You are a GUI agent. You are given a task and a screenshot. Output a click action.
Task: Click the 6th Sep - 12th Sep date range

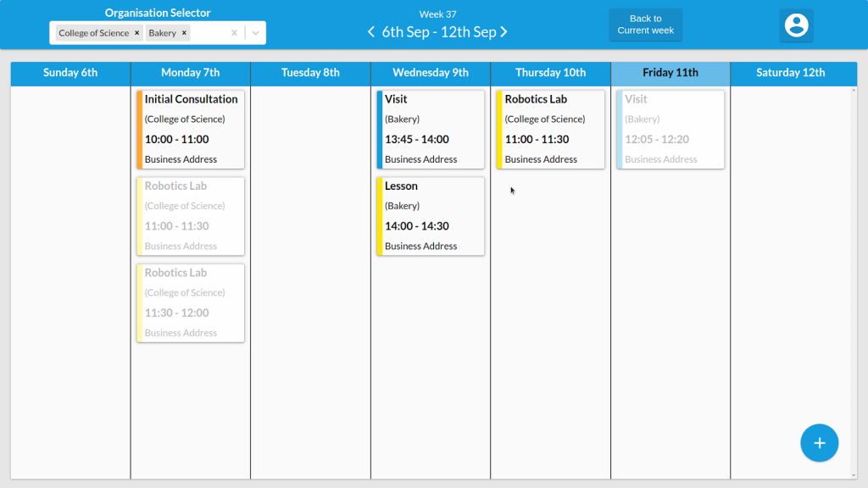coord(437,31)
